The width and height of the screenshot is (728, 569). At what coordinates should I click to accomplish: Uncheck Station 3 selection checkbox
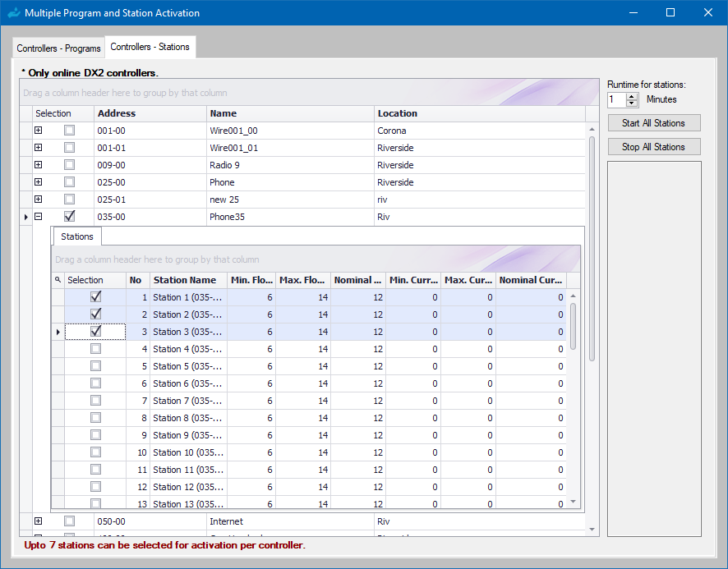(95, 332)
